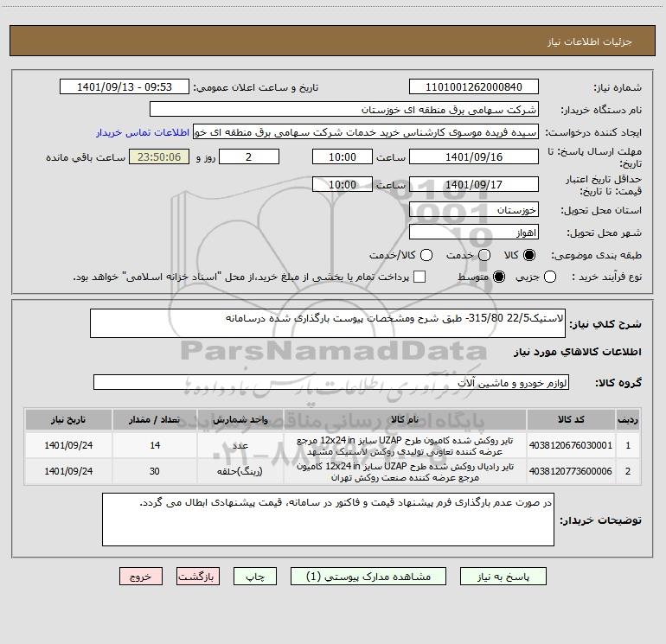
Task: Click the بازگشت back button
Action: (198, 577)
